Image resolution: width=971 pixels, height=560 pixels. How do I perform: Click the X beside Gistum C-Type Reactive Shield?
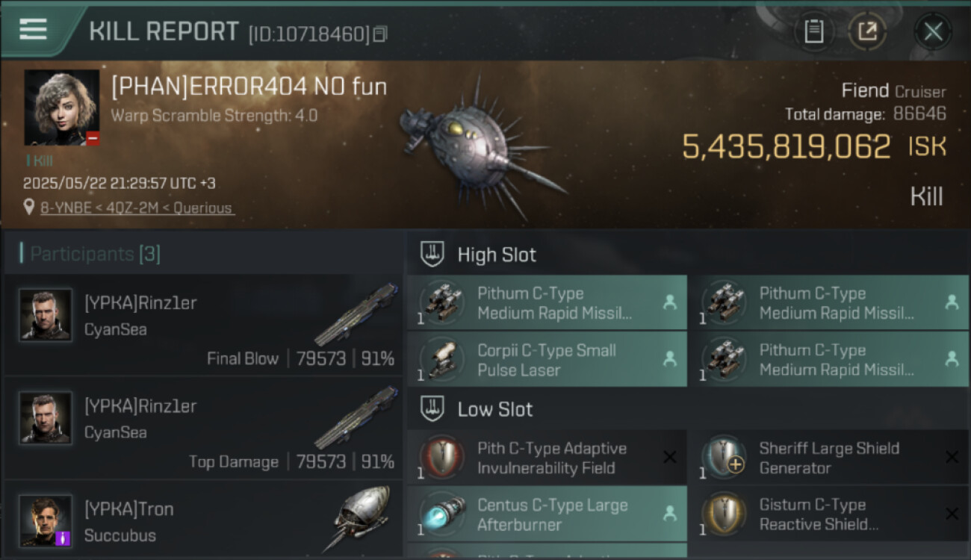tap(951, 514)
